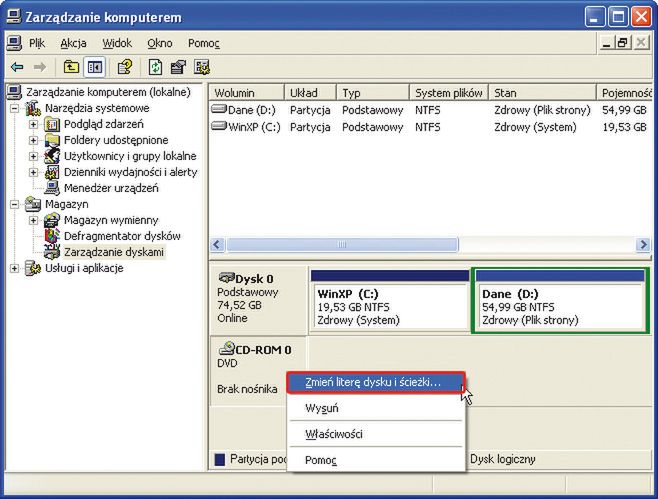Click the horizontal scrollbar thumb in volume list
The image size is (658, 499).
(x=342, y=244)
